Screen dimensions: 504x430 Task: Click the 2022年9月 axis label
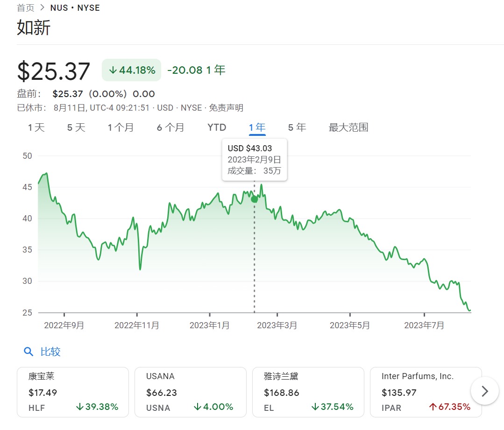[x=64, y=325]
